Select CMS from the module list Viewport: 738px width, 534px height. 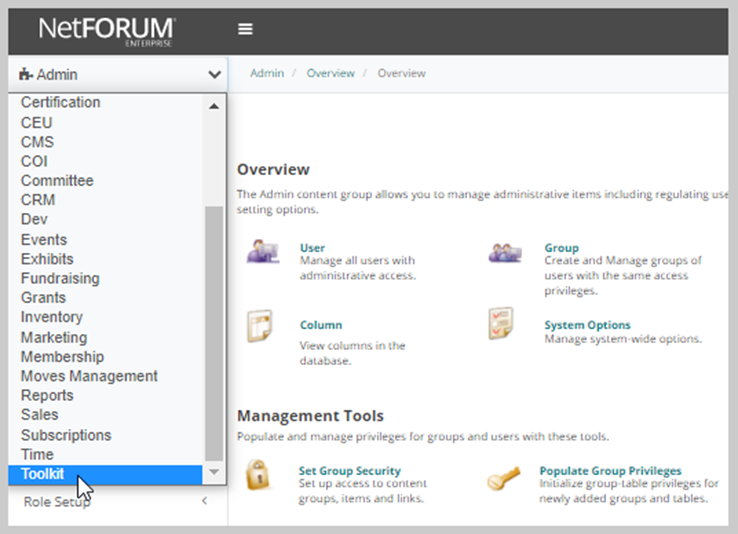(x=37, y=142)
